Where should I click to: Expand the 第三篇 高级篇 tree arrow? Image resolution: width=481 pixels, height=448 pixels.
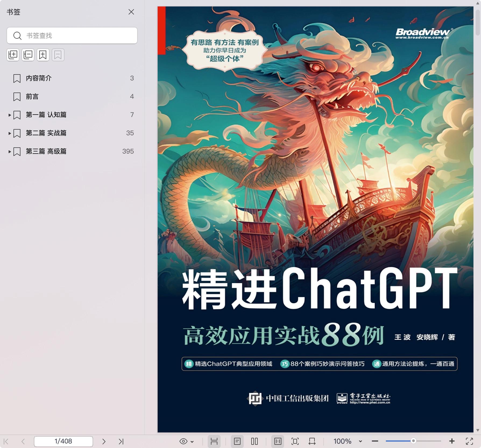(10, 152)
